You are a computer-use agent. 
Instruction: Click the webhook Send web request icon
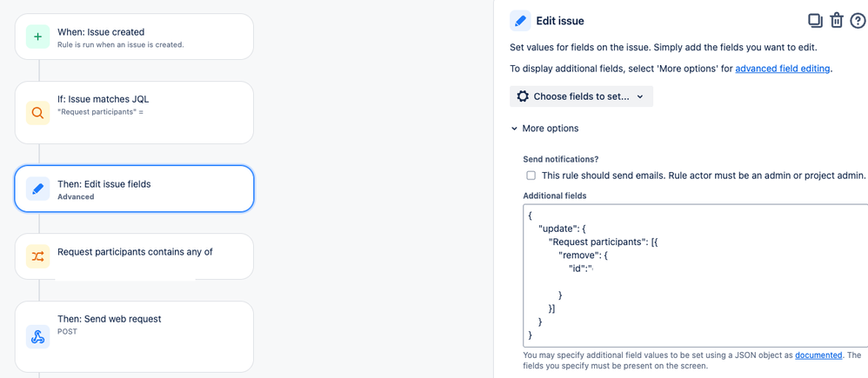point(37,336)
